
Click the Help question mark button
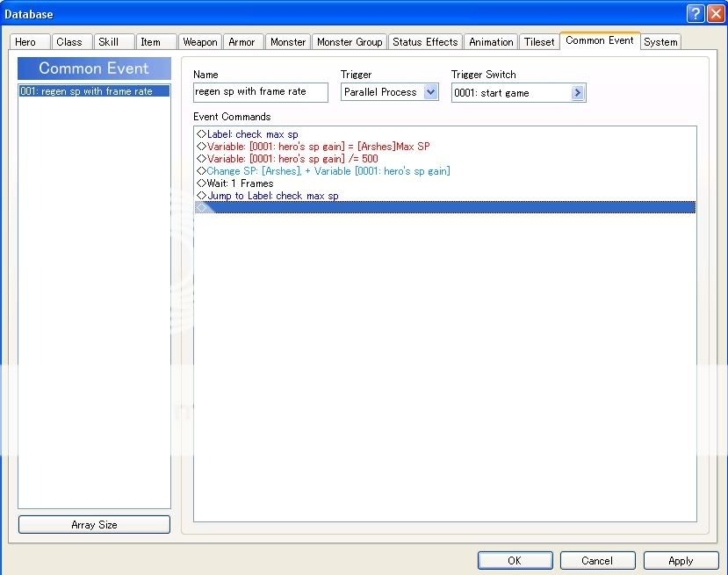pos(695,13)
